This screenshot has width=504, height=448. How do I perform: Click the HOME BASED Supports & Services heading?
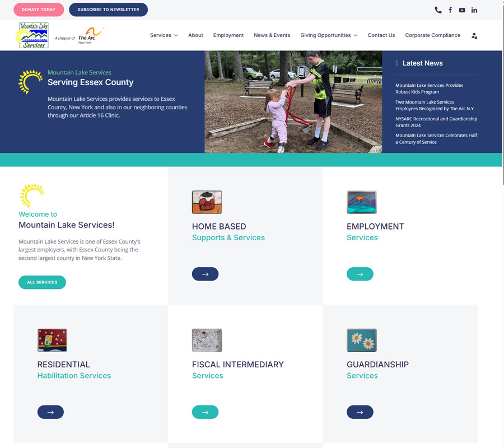[x=228, y=232]
